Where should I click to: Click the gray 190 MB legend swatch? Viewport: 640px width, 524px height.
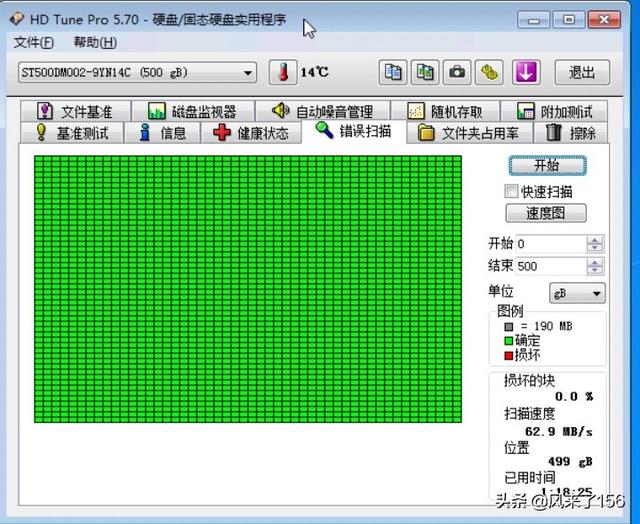point(509,326)
